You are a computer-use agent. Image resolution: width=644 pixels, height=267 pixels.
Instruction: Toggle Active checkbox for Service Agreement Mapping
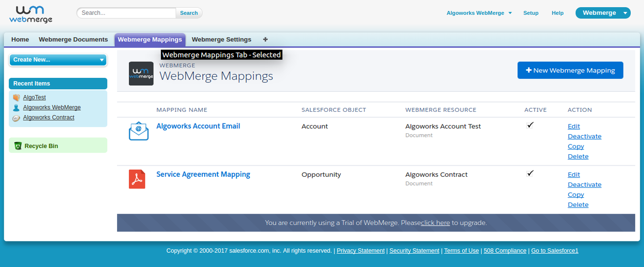pyautogui.click(x=530, y=173)
